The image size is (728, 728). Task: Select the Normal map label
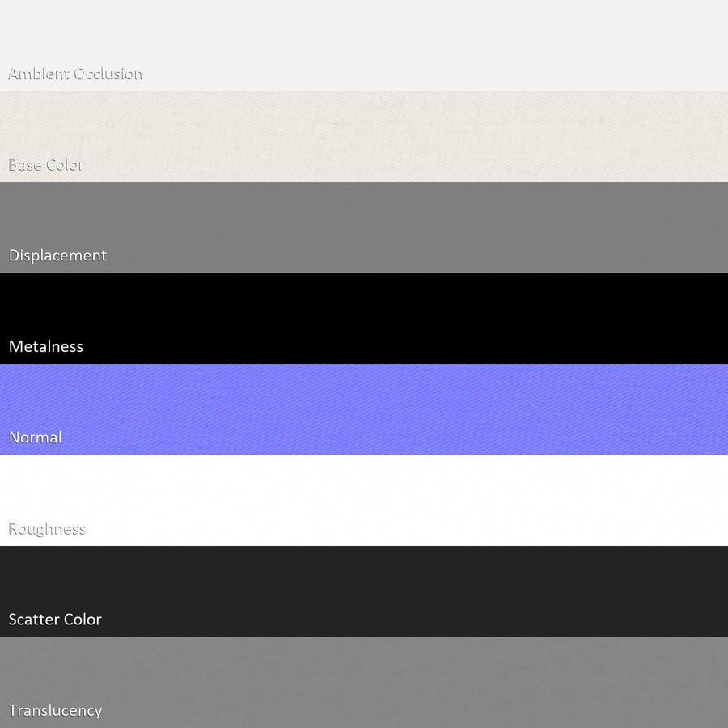click(36, 438)
